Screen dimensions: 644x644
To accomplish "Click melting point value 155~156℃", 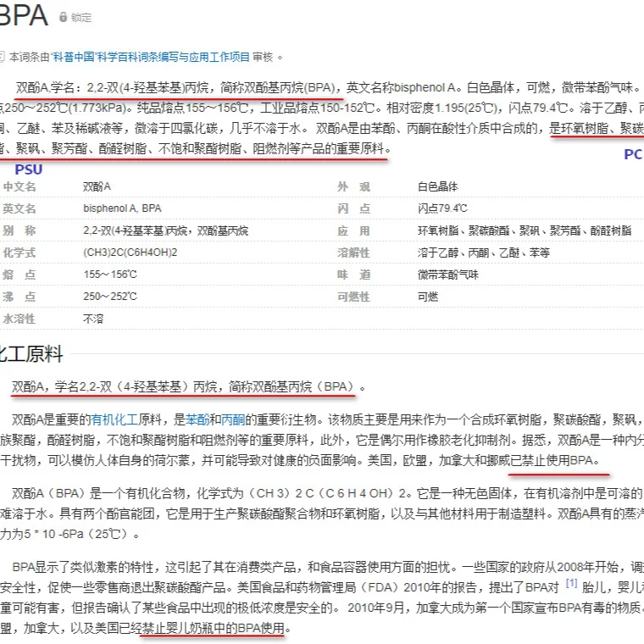I will (x=110, y=275).
